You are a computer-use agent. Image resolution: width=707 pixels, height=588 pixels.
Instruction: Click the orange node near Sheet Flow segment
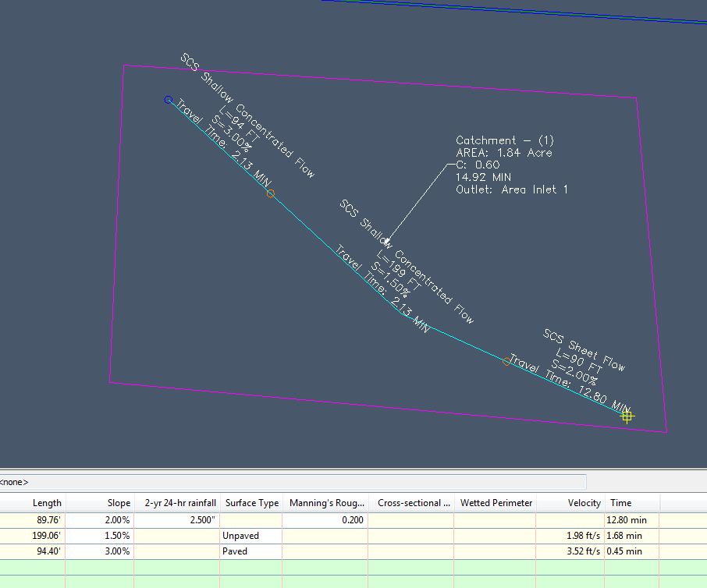coord(506,361)
